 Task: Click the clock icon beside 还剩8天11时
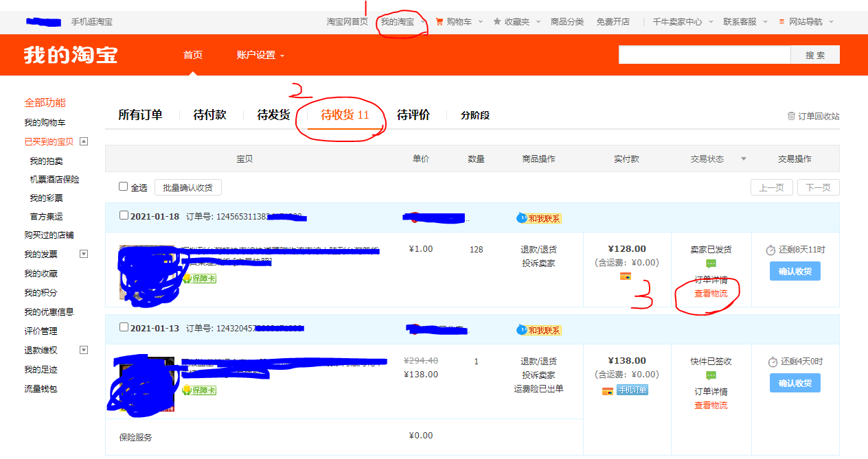pos(771,250)
